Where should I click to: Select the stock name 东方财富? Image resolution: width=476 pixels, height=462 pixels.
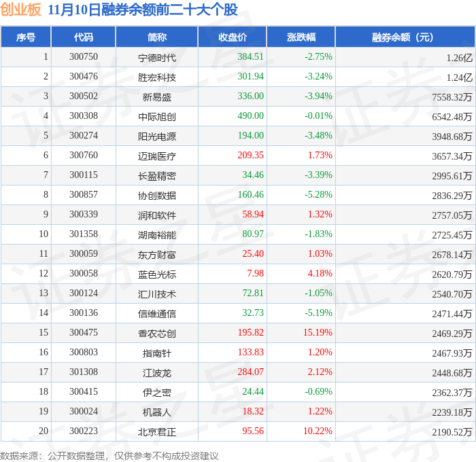[157, 255]
